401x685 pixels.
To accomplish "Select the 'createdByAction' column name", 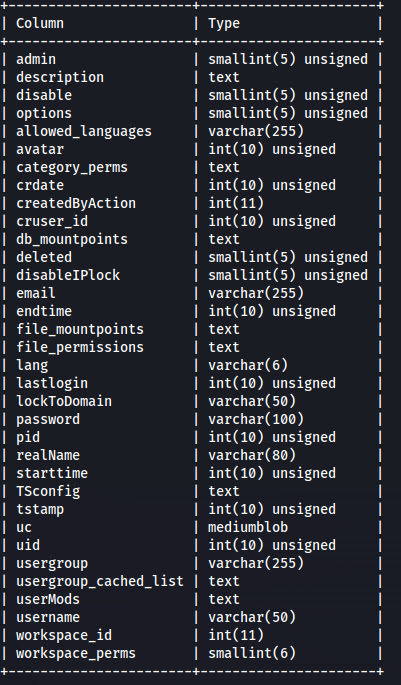I will point(76,203).
